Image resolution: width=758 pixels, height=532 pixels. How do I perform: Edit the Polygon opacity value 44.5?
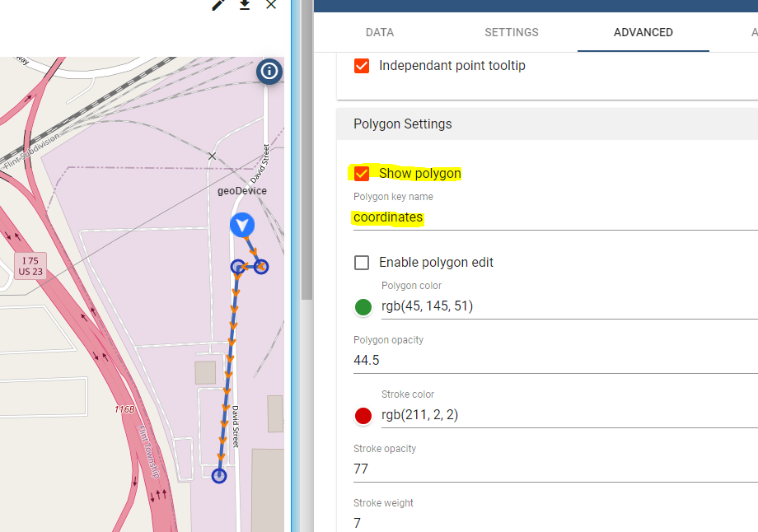click(555, 361)
